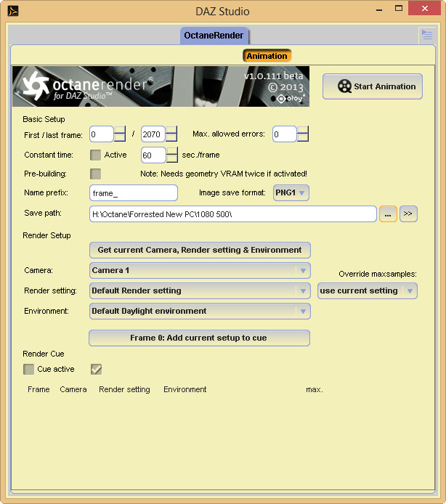Click Start Animation button

pos(373,86)
